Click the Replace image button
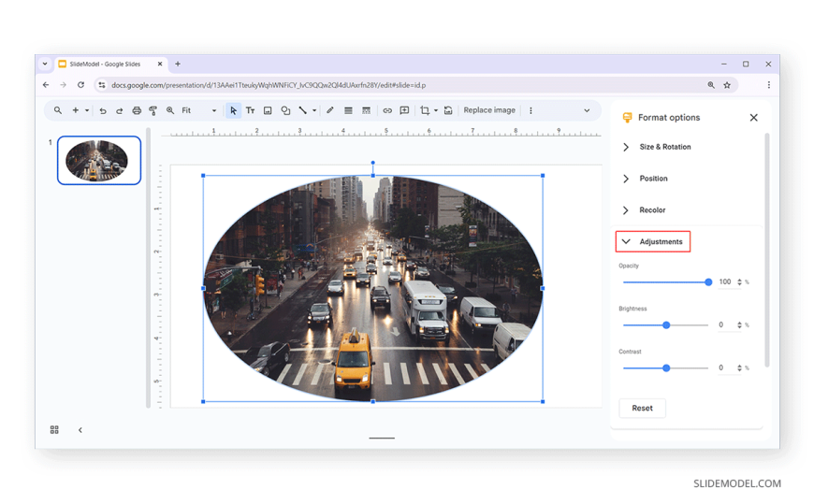The height and width of the screenshot is (504, 814). 489,110
